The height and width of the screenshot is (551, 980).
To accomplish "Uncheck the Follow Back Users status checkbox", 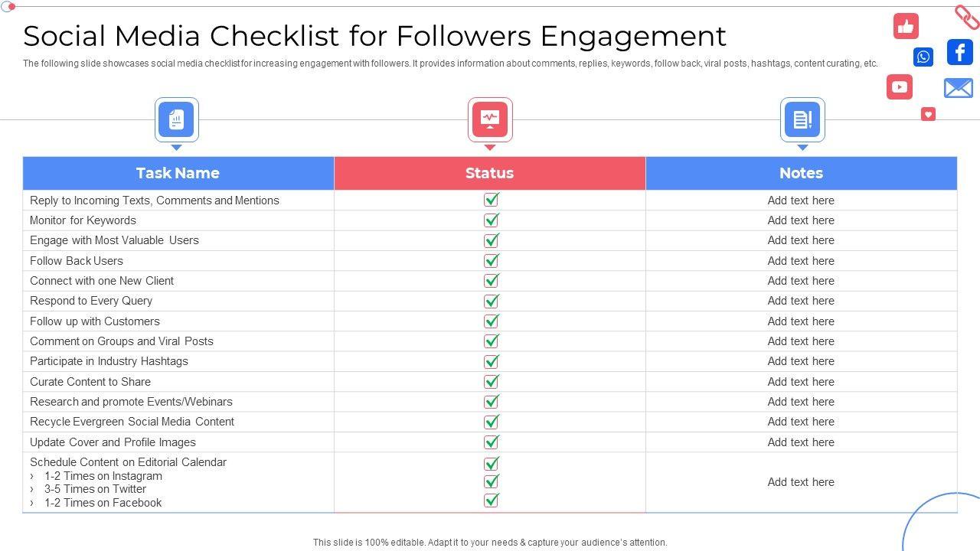I will click(x=492, y=261).
